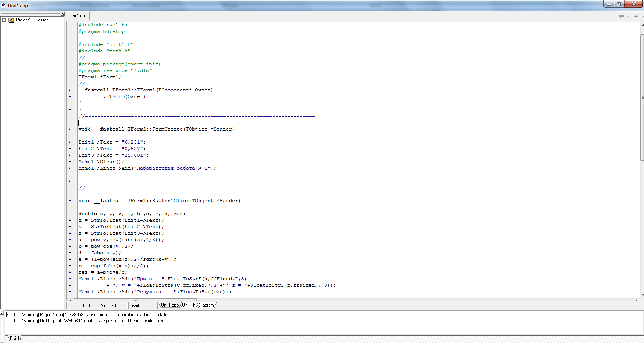
Task: Expand the Project1 - Classes tree node
Action: point(4,20)
